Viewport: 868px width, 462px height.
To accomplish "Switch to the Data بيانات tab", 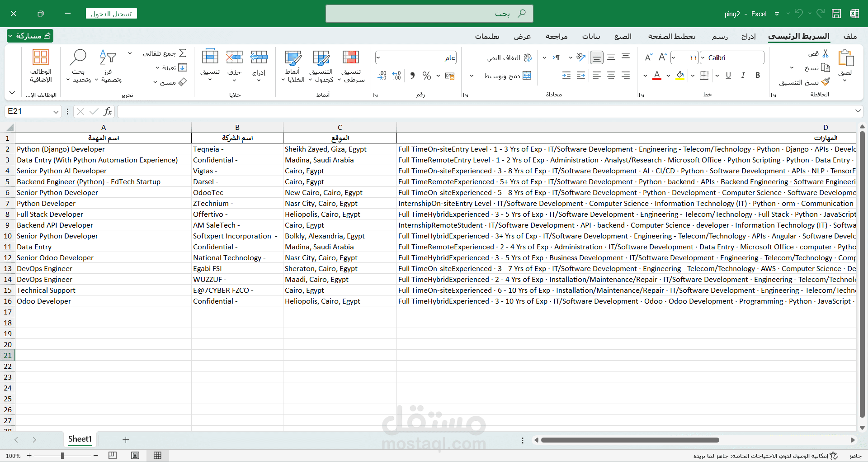I will coord(591,36).
